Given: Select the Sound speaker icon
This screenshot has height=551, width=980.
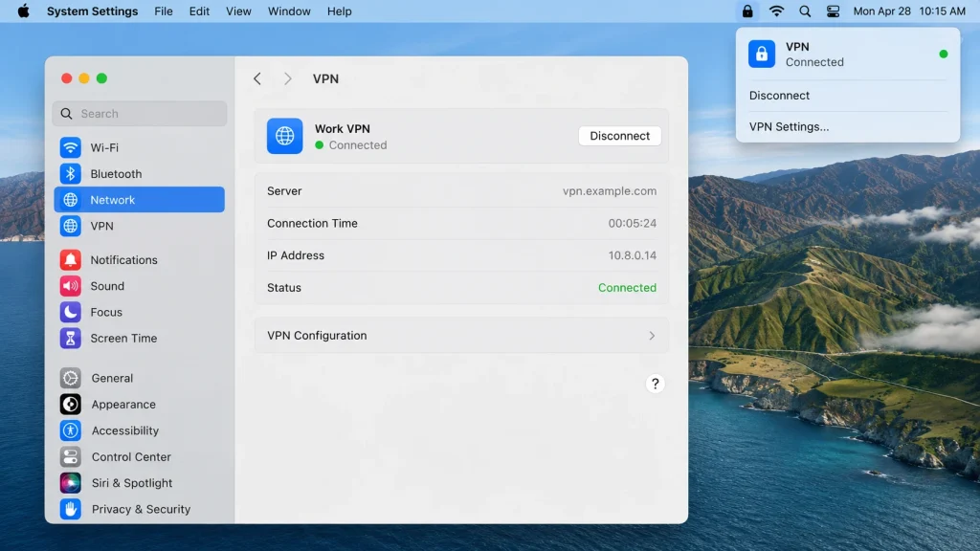Looking at the screenshot, I should coord(71,286).
